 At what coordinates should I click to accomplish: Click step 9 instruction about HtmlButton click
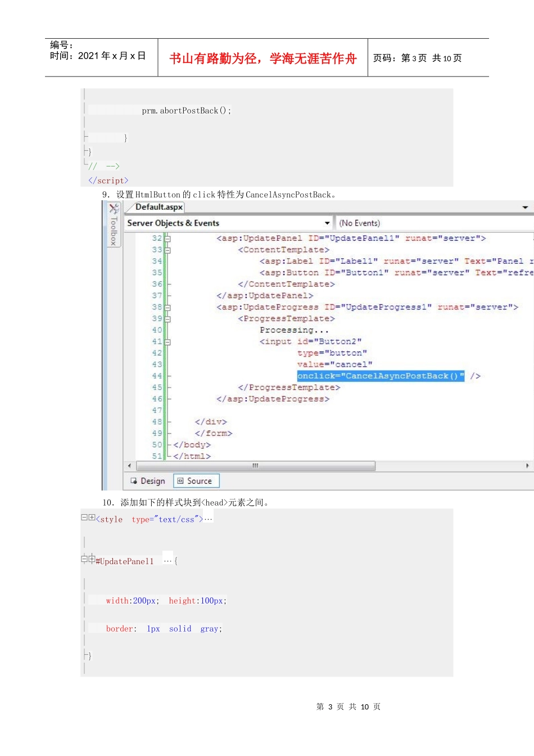220,195
